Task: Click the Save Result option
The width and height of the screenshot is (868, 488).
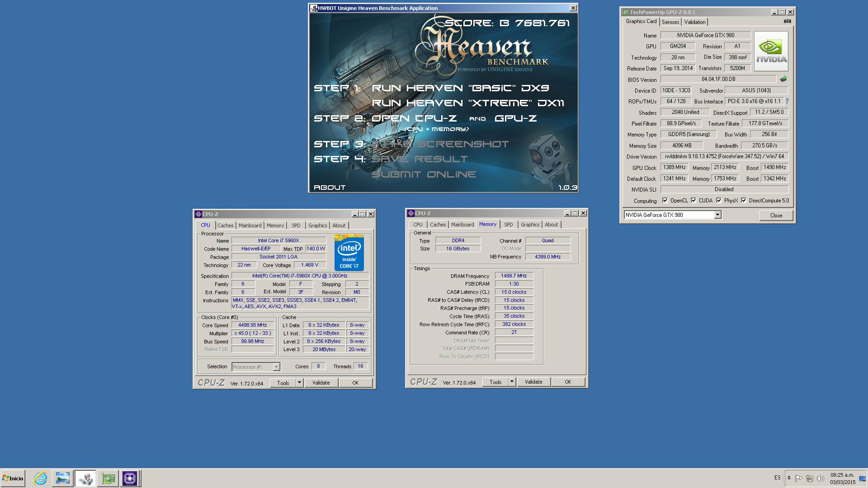Action: pyautogui.click(x=420, y=159)
